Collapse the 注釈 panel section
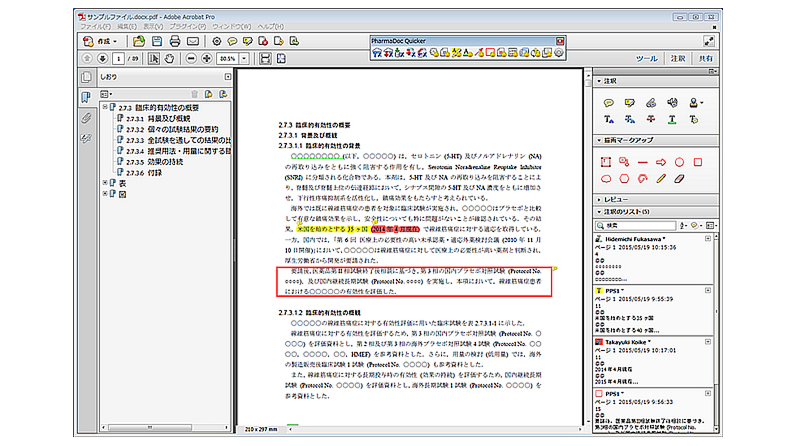Image resolution: width=796 pixels, height=446 pixels. point(598,80)
